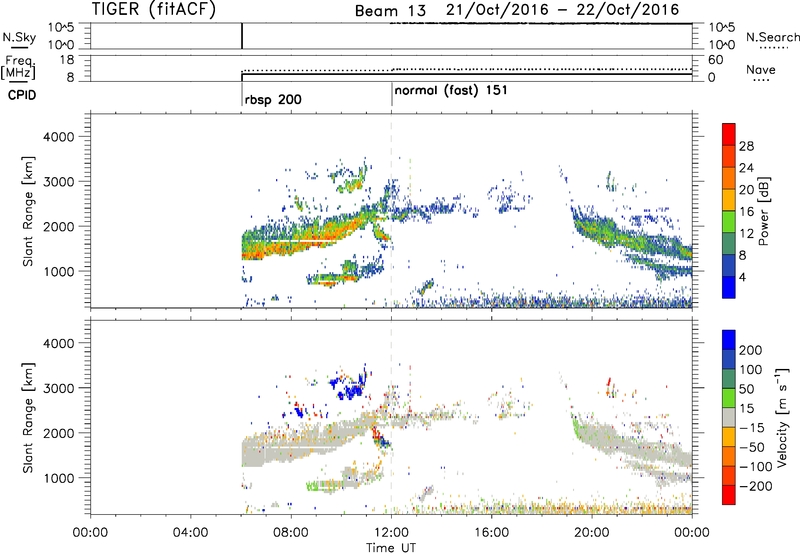The image size is (800, 554).
Task: Click the 2000 tick of the velocity panel
Action: point(59,433)
